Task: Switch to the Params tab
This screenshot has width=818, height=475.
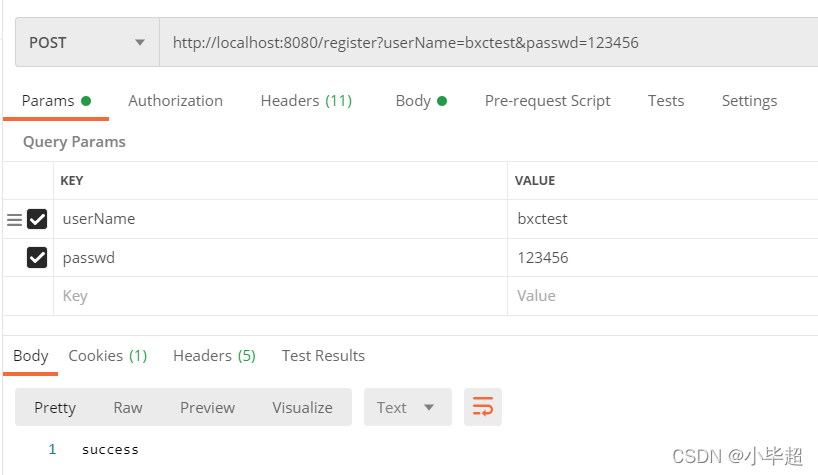Action: [x=56, y=101]
